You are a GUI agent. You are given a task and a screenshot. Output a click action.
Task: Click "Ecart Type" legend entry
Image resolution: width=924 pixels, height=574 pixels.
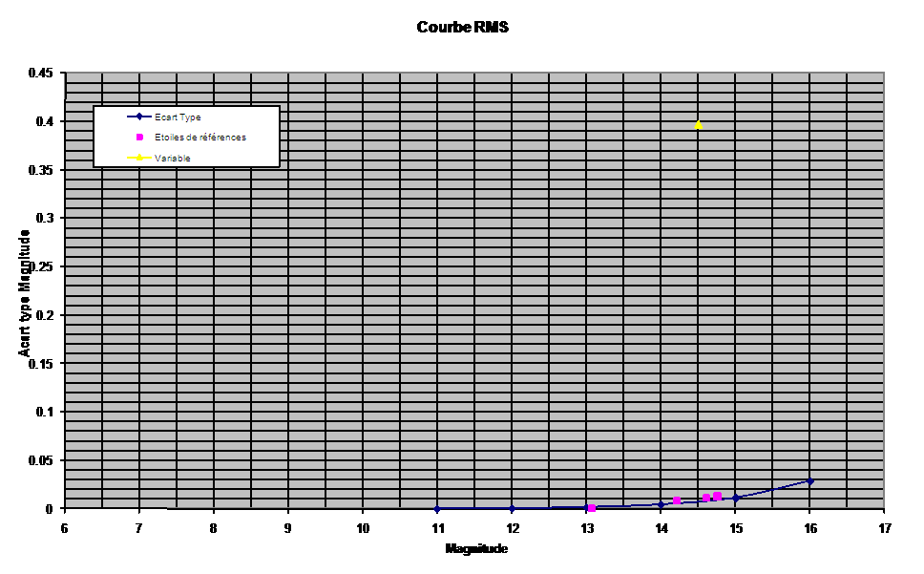click(178, 117)
